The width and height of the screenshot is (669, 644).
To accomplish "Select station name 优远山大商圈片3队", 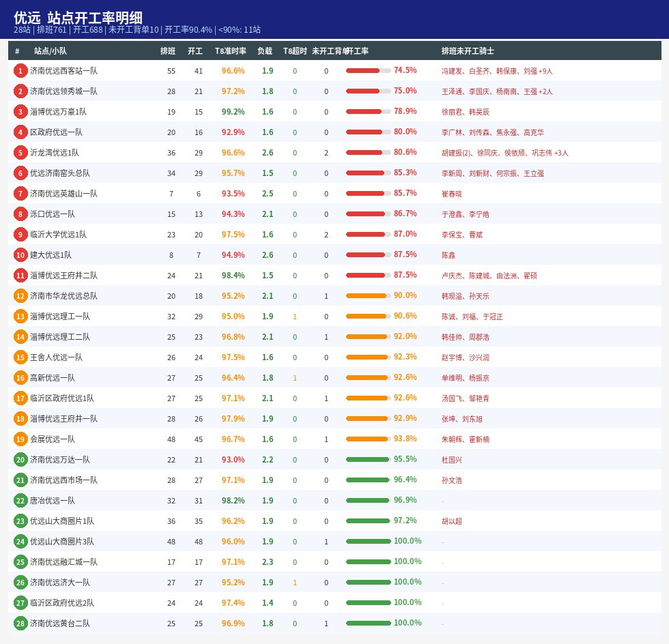I will click(62, 542).
